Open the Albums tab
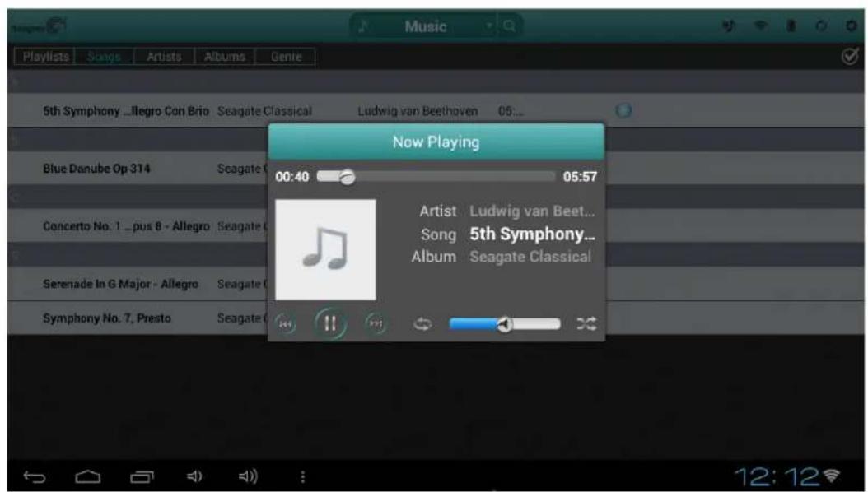 tap(224, 57)
